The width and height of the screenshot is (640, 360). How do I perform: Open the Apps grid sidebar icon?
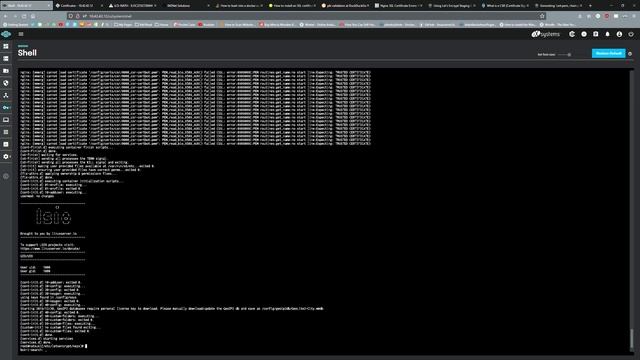point(6,132)
